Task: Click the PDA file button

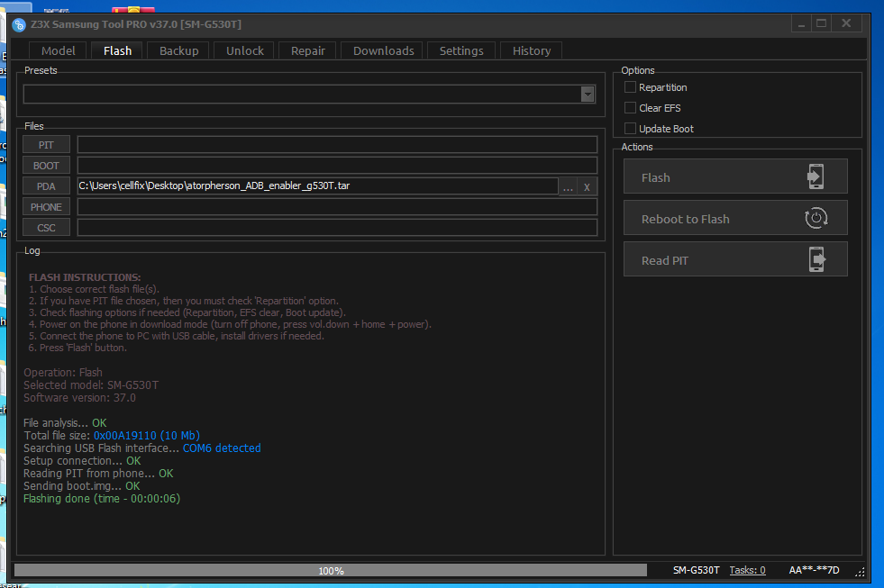Action: (x=46, y=186)
